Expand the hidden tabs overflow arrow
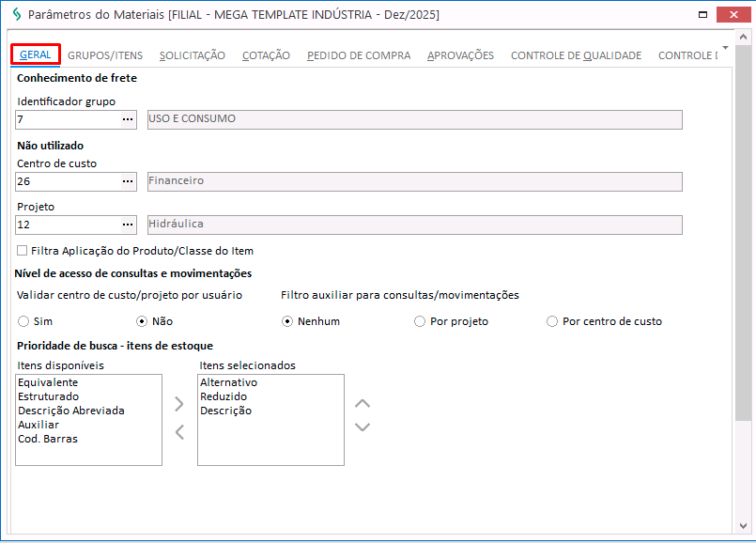The width and height of the screenshot is (756, 543). (725, 47)
